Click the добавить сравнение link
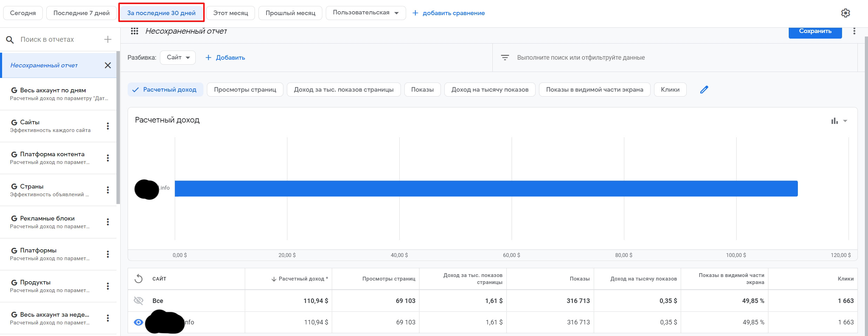Image resolution: width=868 pixels, height=336 pixels. (x=449, y=13)
